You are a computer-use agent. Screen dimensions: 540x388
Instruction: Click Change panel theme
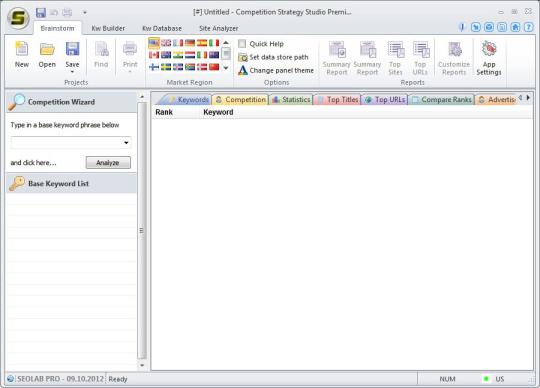(x=276, y=70)
